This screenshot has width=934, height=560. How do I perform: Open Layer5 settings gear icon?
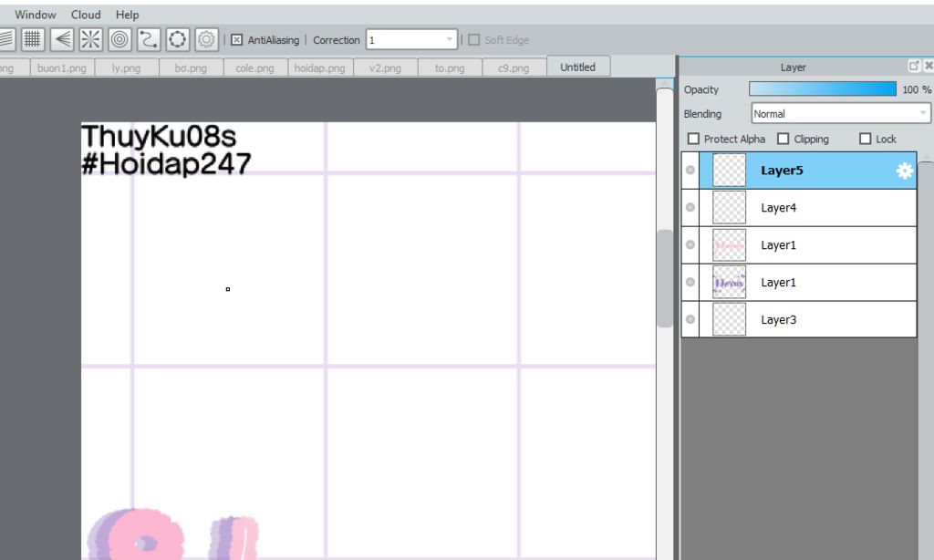(904, 171)
